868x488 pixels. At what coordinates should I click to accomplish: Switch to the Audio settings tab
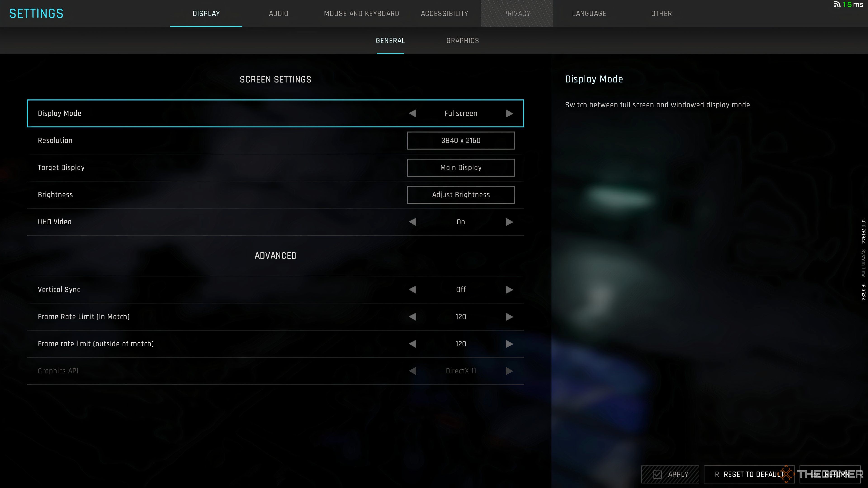click(x=279, y=14)
